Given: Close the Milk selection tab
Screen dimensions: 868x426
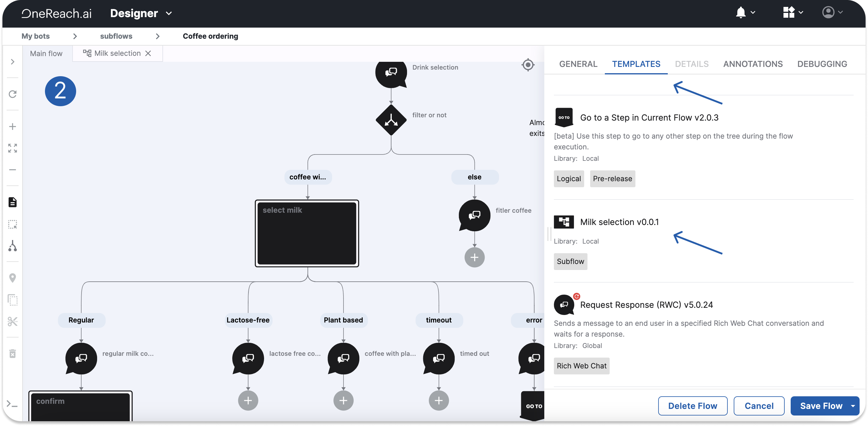Looking at the screenshot, I should tap(148, 53).
